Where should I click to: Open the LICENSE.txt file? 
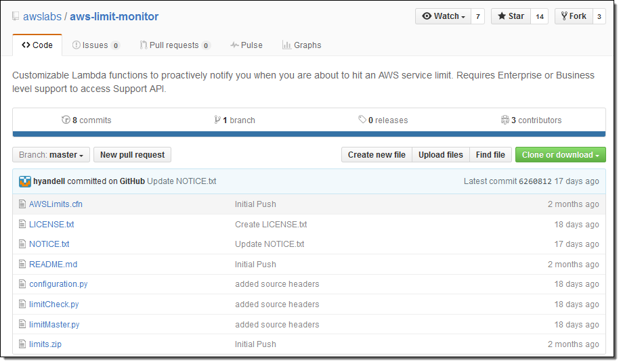click(51, 225)
